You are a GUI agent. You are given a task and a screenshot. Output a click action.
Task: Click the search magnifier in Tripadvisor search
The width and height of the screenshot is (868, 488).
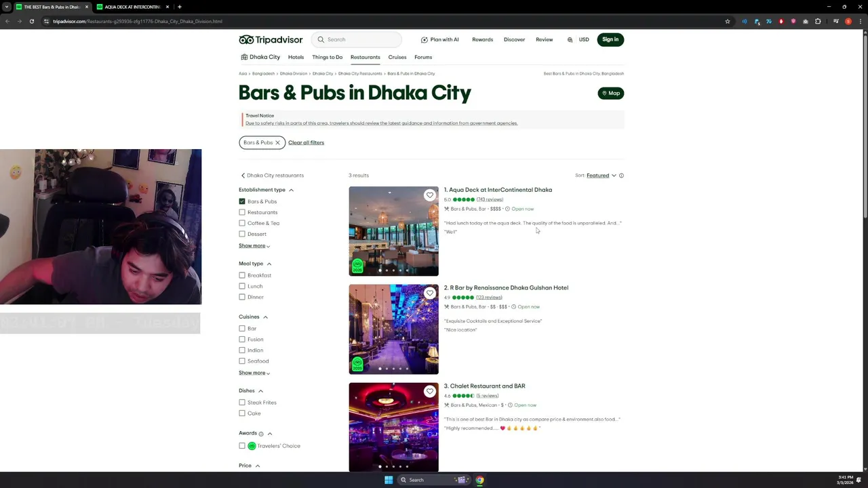point(321,39)
